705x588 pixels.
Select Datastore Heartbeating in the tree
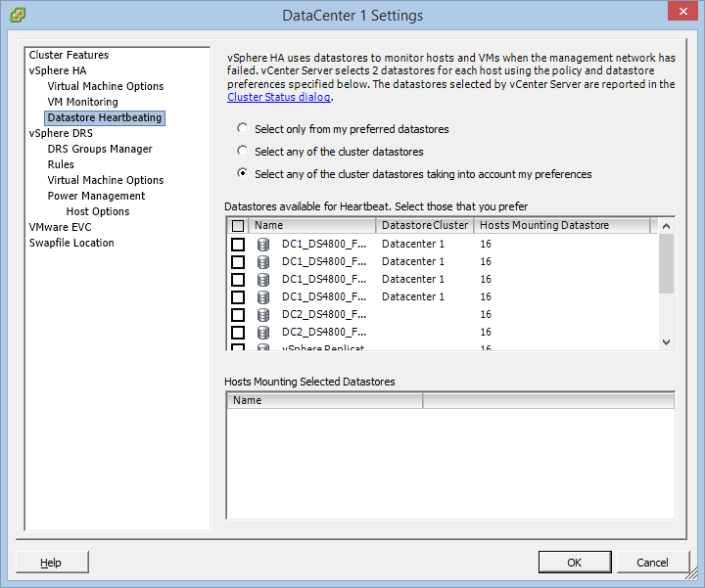(x=105, y=117)
